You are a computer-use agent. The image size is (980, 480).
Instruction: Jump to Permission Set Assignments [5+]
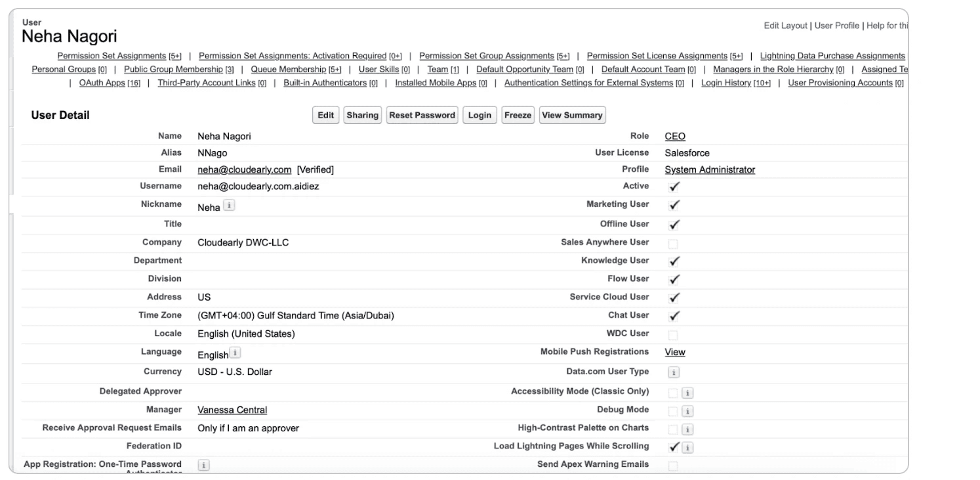pos(119,56)
